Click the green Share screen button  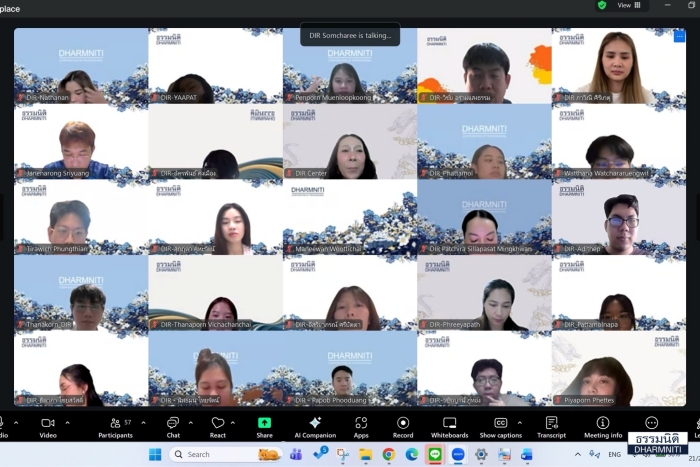coord(264,425)
